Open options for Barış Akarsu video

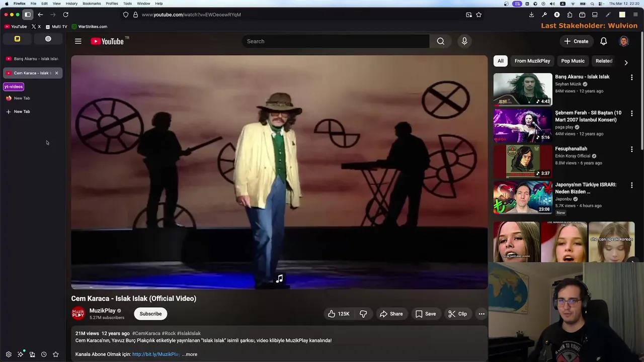coord(631,77)
